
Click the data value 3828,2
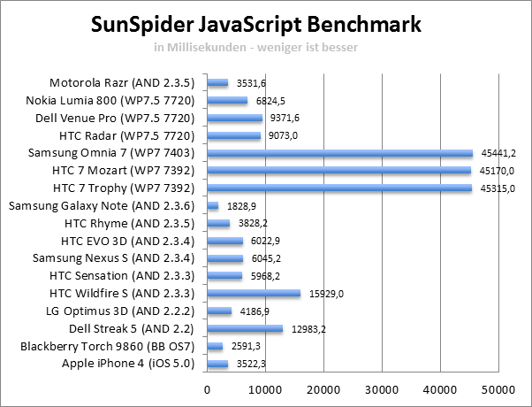click(253, 223)
